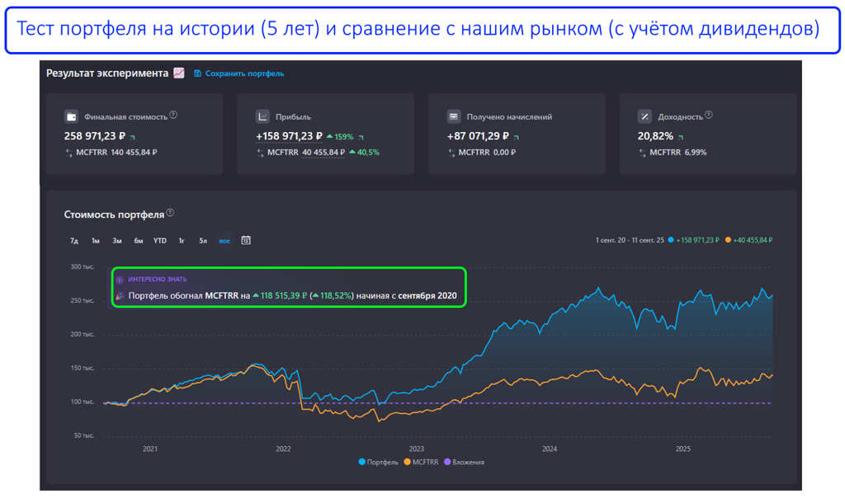Click the percent icon in Доходность card
The image size is (845, 504).
tap(644, 117)
